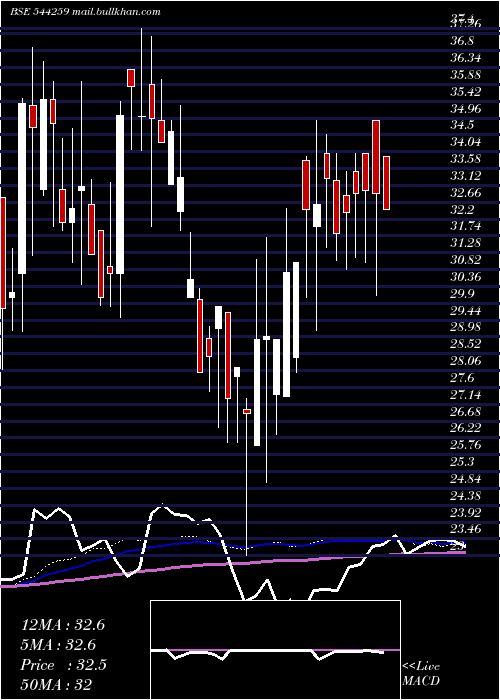Click the Live MACD inset chart panel
Viewport: 500px width, 700px height.
pos(275,650)
